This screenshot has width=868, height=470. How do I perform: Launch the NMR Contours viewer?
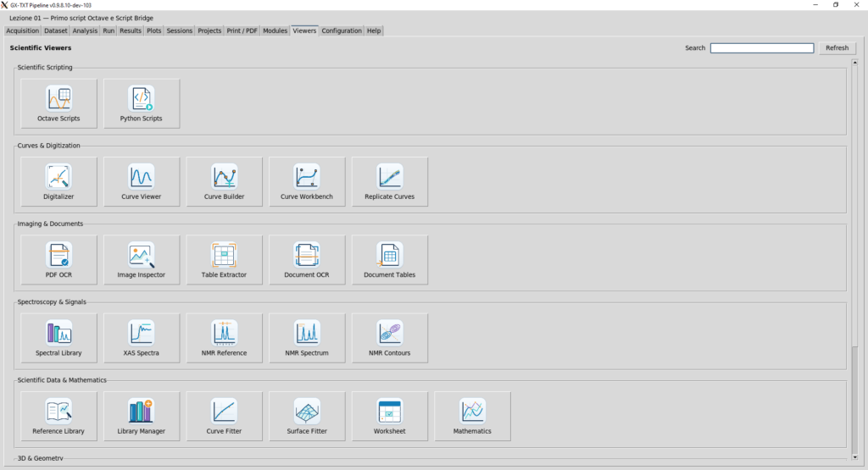390,339
